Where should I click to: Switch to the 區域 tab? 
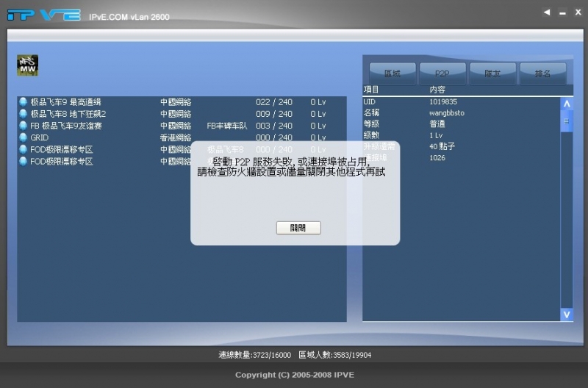392,73
